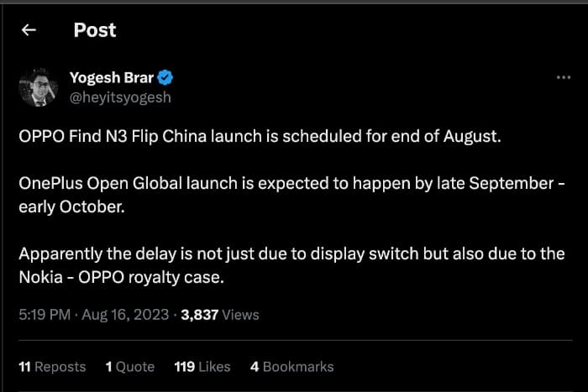Click the blue verified badge

click(x=166, y=79)
